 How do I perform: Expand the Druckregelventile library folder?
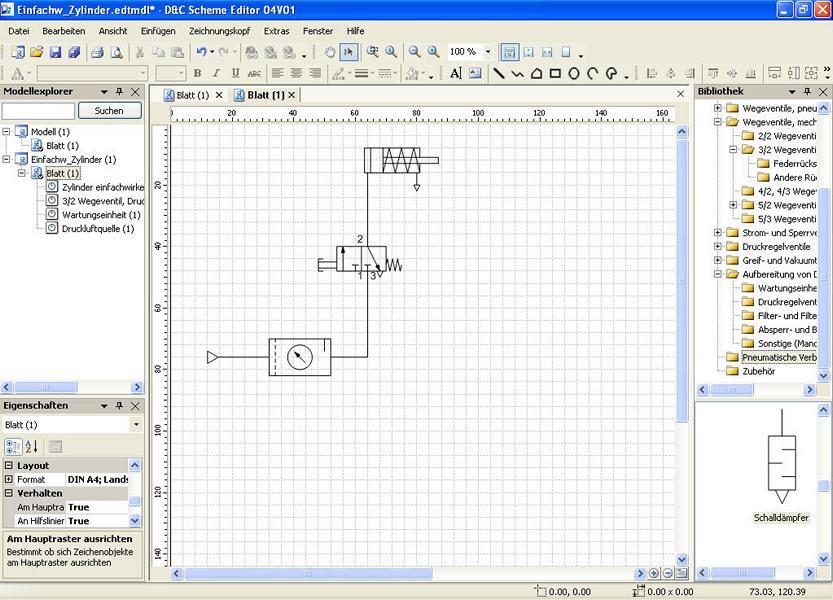point(718,247)
